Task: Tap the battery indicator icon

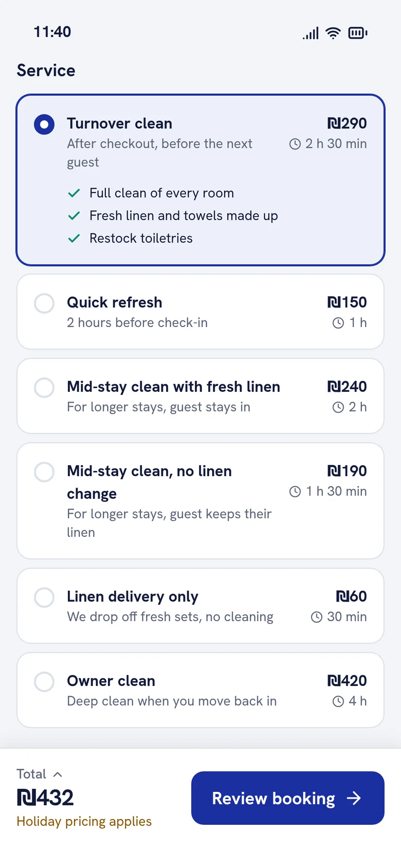Action: [x=358, y=33]
